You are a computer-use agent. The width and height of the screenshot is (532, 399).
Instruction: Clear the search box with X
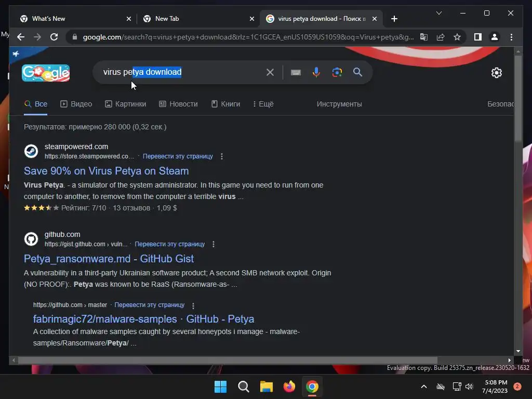coord(270,72)
